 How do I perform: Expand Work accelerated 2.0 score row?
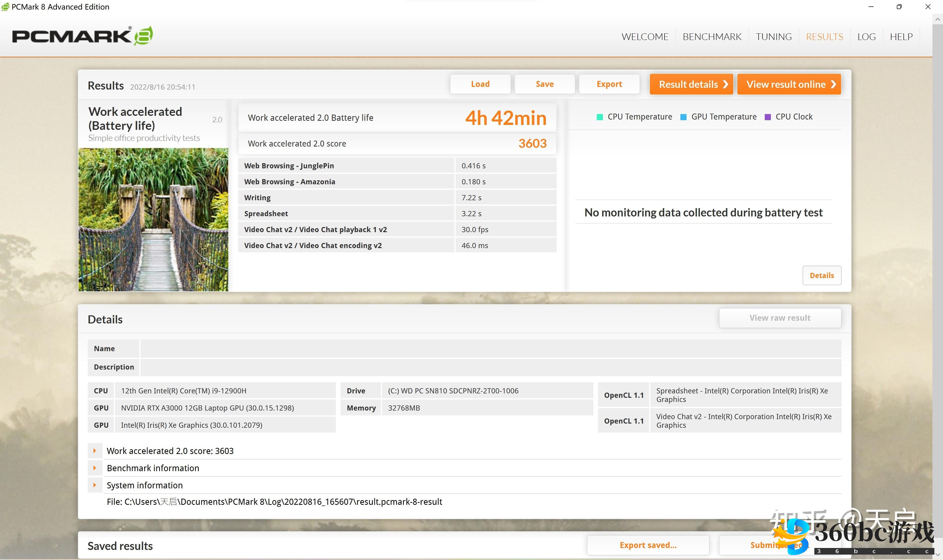(95, 451)
